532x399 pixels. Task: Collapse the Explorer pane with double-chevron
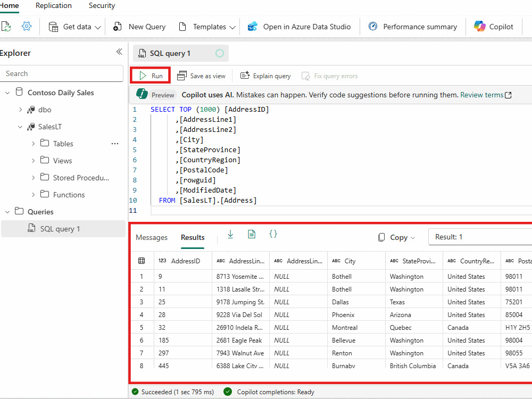[119, 52]
